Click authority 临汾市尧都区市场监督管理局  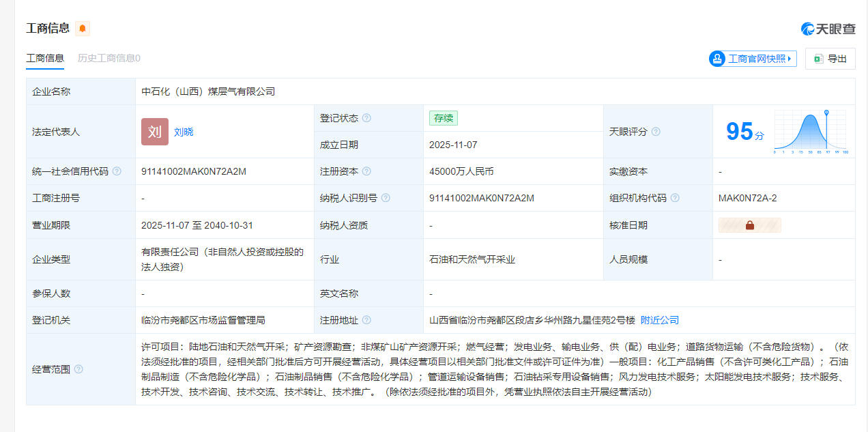203,320
